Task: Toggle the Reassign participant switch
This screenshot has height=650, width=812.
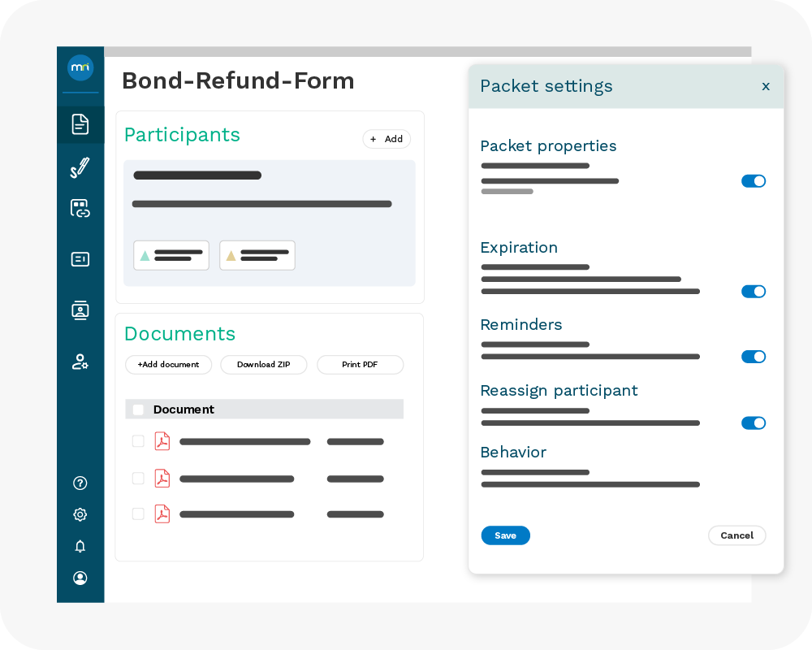Action: pyautogui.click(x=753, y=422)
